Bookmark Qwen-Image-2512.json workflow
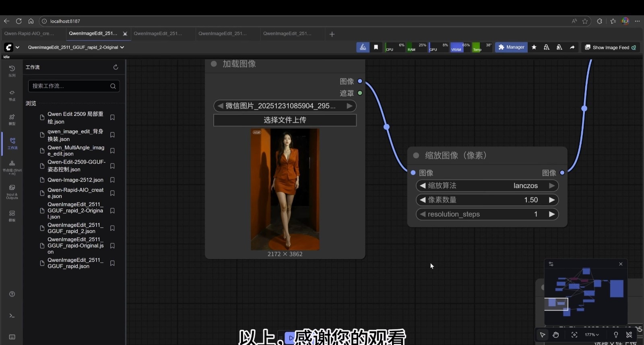 113,180
